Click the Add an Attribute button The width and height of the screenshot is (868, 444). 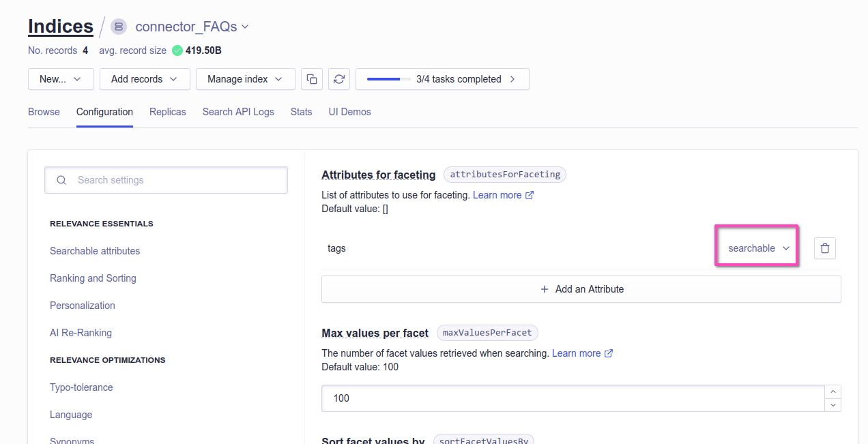[x=581, y=288]
